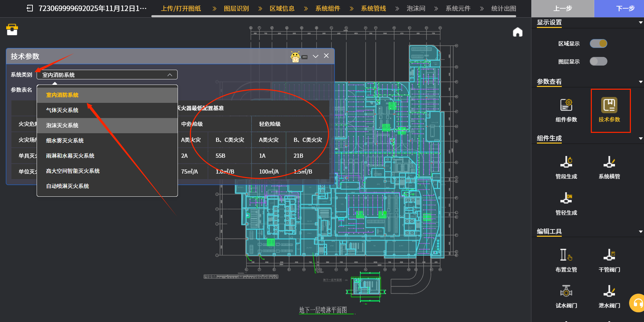The image size is (644, 322).
Task: Select the 系统横管 horizontal pipe tool
Action: click(x=609, y=162)
